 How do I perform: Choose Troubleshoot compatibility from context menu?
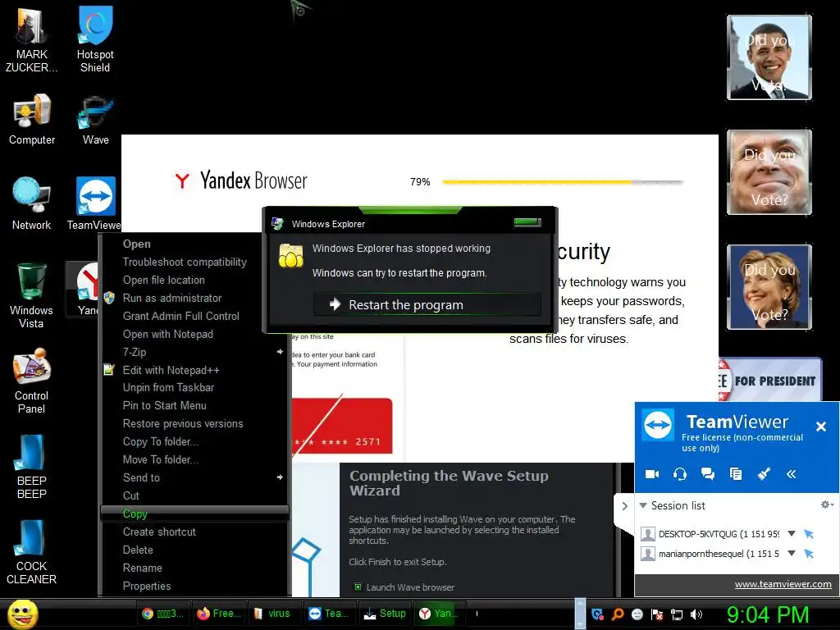pyautogui.click(x=195, y=262)
